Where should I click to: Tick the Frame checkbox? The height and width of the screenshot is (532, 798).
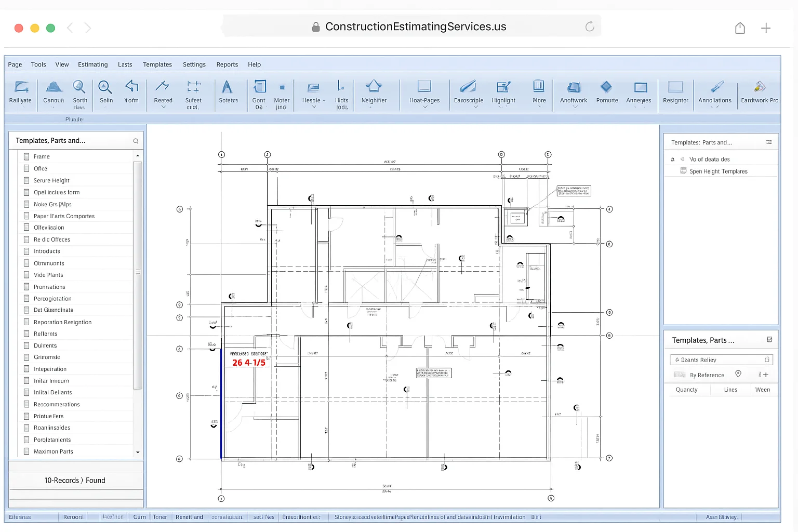pos(26,156)
